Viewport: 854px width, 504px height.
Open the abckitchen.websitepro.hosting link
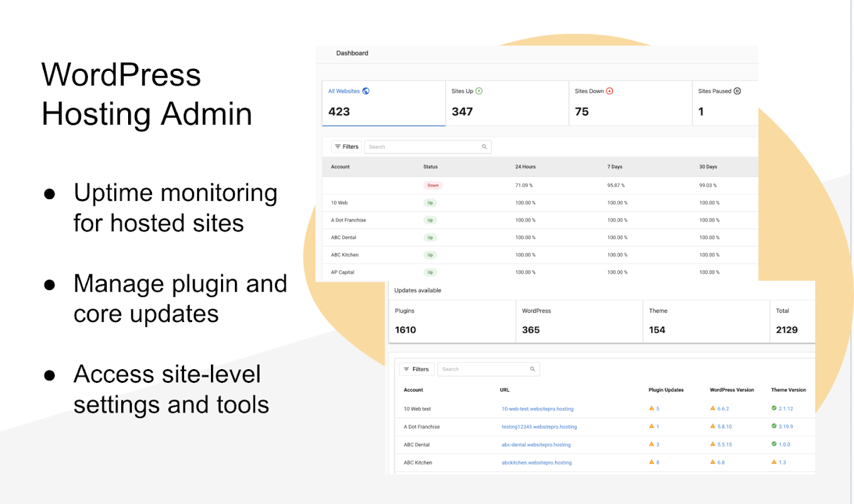tap(536, 463)
